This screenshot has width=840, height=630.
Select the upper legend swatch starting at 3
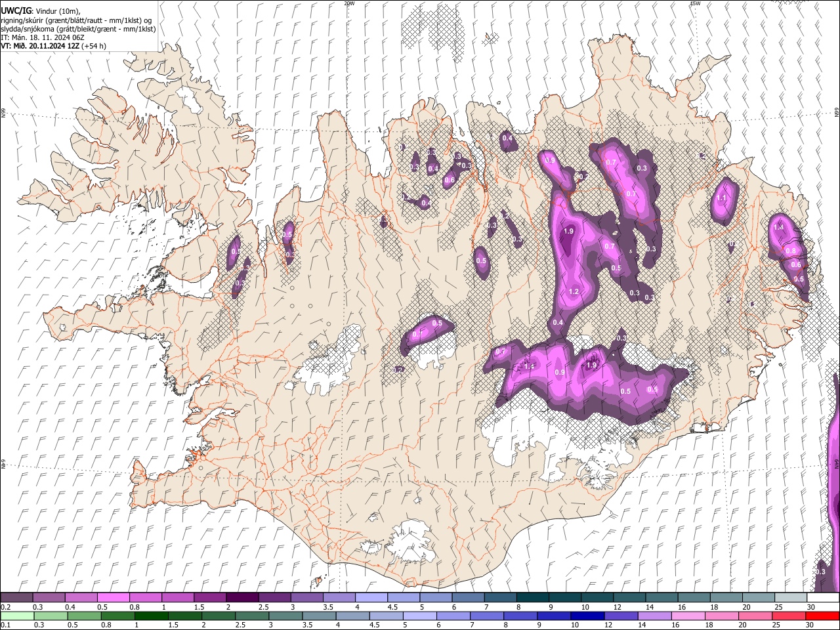point(306,598)
